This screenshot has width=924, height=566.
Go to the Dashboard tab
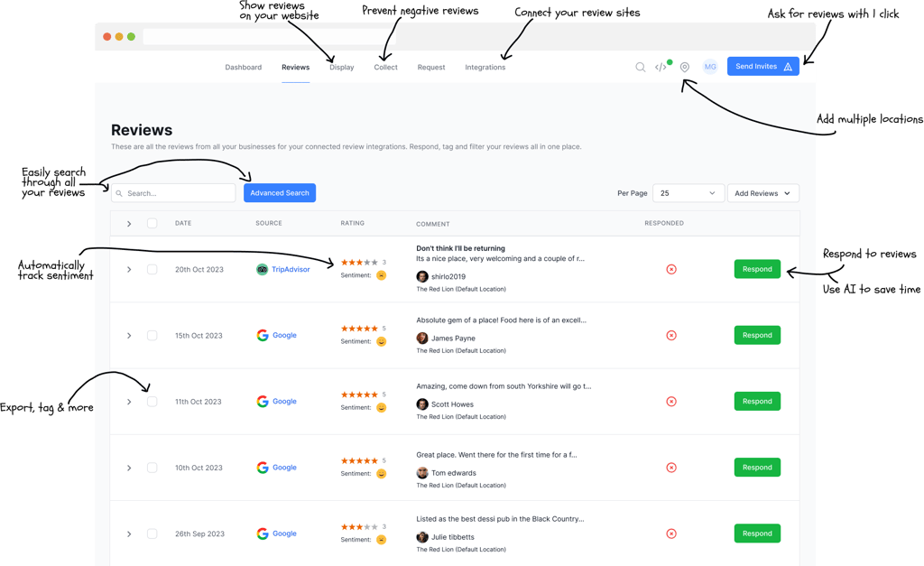(x=244, y=67)
